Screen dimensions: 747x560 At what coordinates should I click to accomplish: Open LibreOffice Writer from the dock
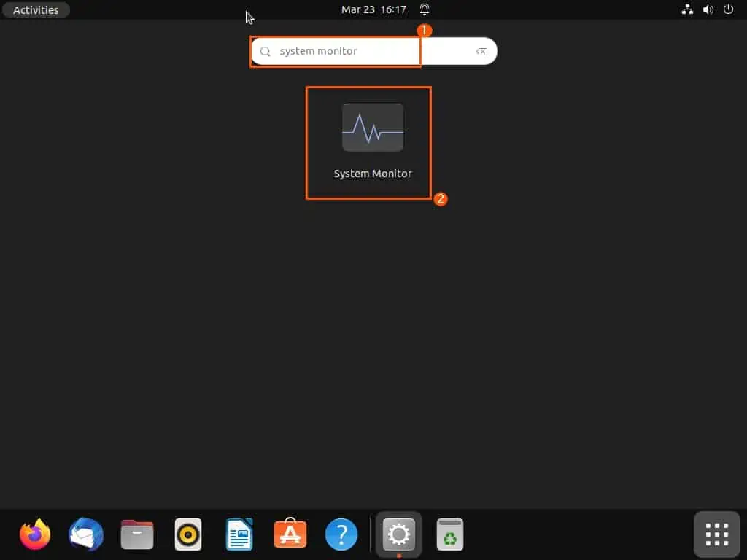tap(239, 534)
